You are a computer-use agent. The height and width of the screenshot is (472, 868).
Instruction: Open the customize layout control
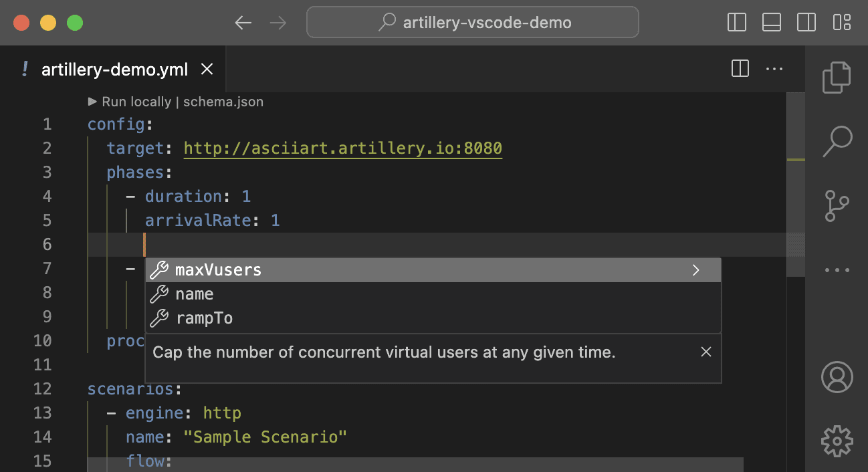pyautogui.click(x=841, y=22)
